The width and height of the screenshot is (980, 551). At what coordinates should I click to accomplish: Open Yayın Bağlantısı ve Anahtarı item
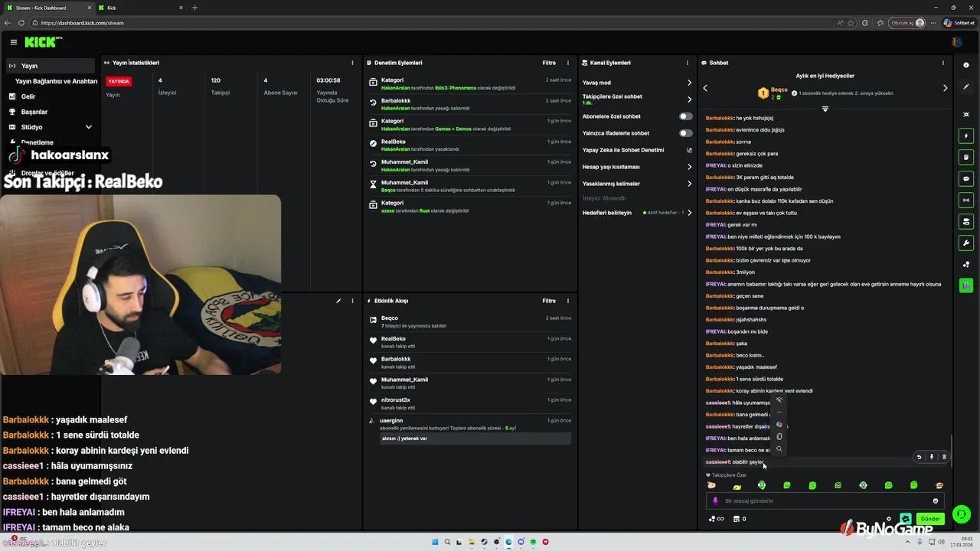tap(57, 81)
